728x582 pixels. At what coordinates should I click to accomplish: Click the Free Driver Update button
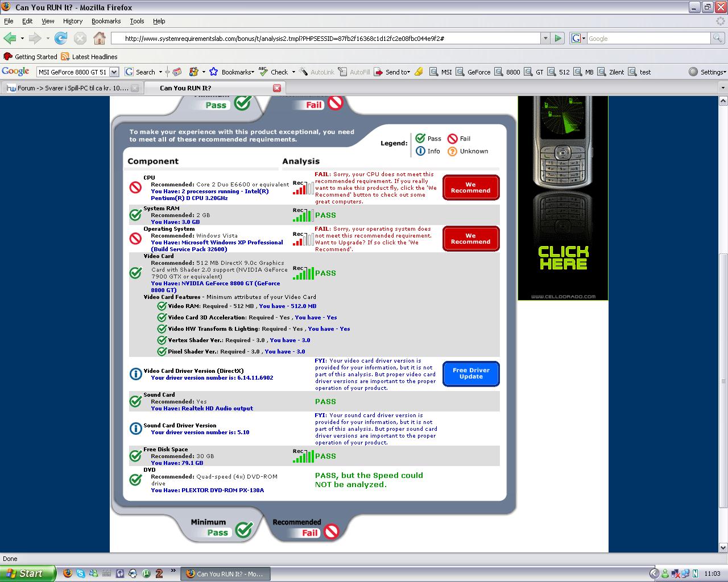click(x=471, y=373)
